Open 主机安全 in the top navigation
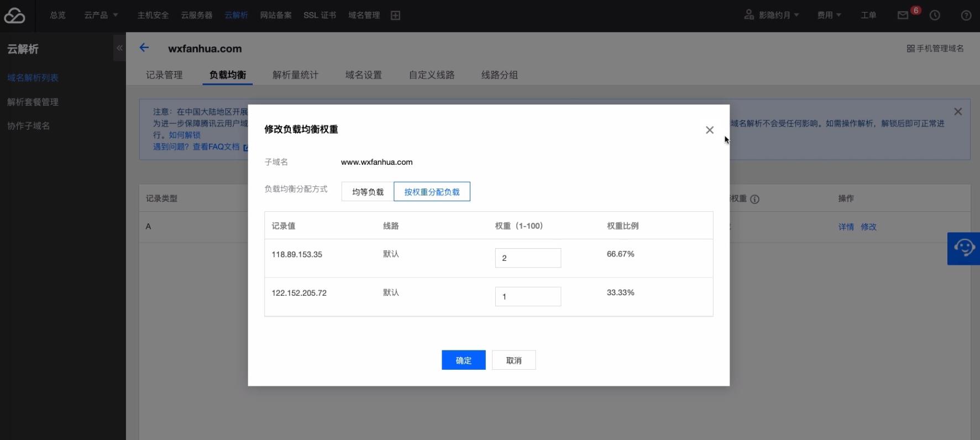 (153, 15)
